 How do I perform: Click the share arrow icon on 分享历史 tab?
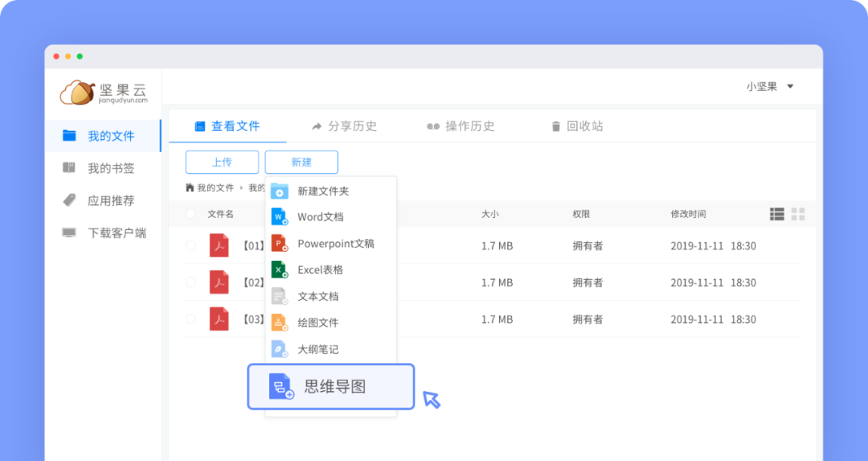317,127
